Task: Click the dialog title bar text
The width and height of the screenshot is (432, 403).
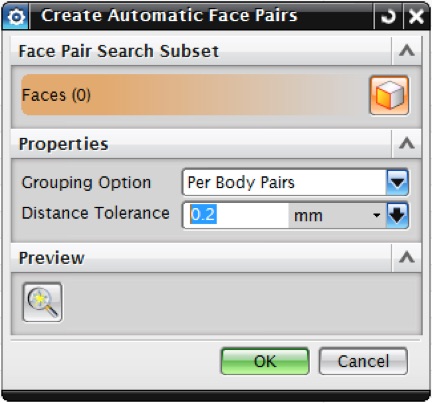Action: coord(169,16)
